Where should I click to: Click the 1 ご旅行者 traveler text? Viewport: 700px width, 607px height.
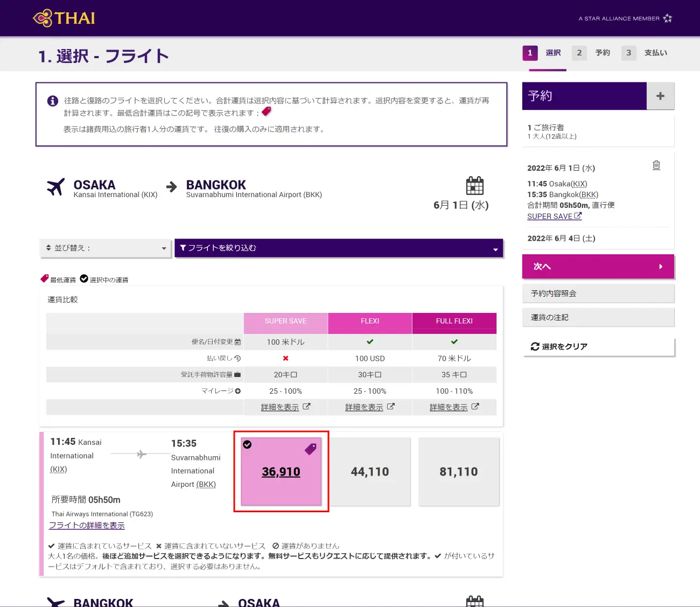(x=546, y=127)
